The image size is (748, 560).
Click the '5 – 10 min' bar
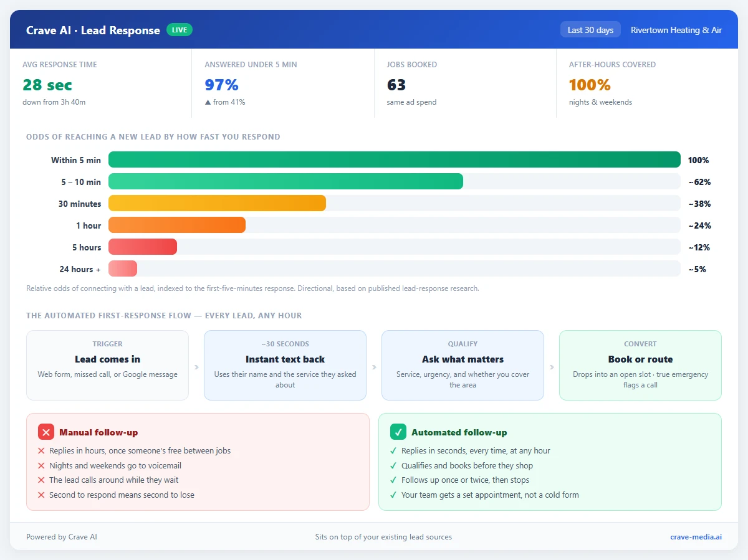[285, 181]
